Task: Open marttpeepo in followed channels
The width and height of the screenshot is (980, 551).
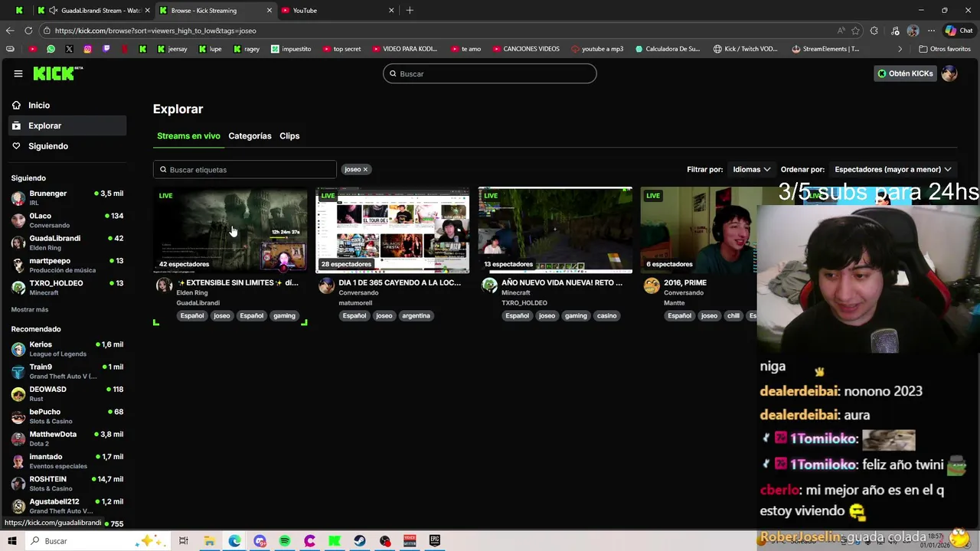Action: point(67,265)
